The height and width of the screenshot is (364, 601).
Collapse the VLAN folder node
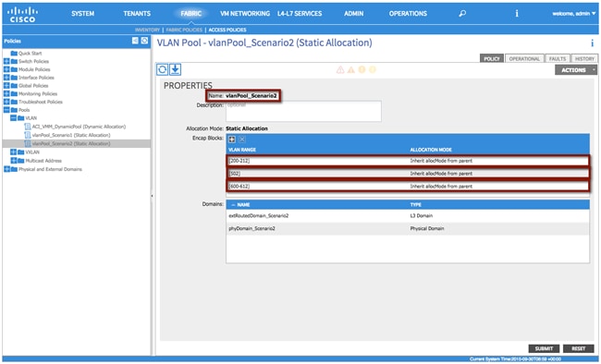pyautogui.click(x=14, y=118)
